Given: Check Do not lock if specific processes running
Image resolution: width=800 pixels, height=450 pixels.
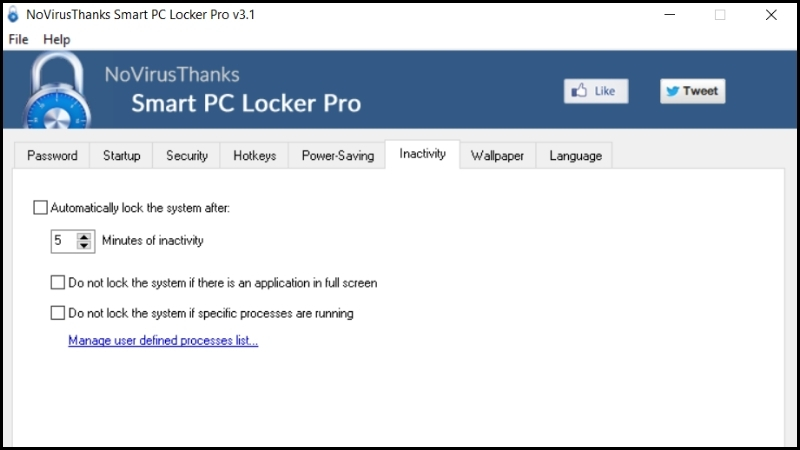Looking at the screenshot, I should pos(58,313).
